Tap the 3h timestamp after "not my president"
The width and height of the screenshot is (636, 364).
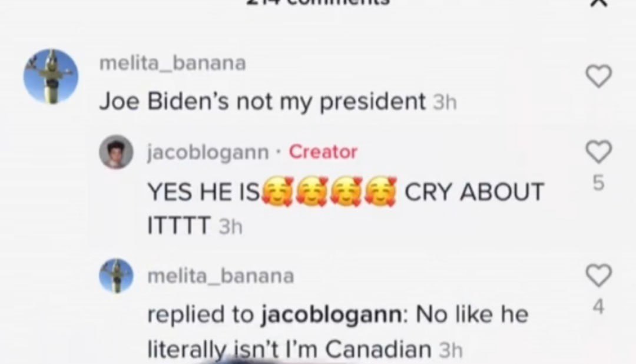coord(445,102)
